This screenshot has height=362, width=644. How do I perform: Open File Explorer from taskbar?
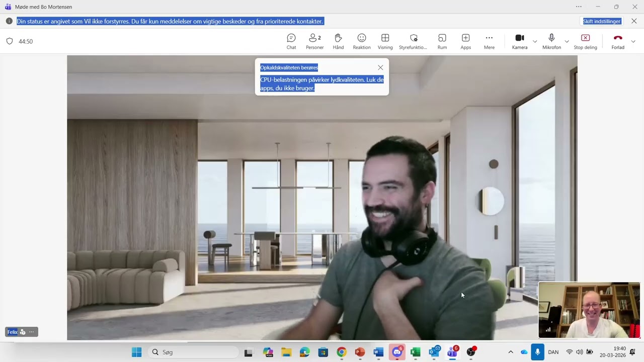click(x=286, y=352)
